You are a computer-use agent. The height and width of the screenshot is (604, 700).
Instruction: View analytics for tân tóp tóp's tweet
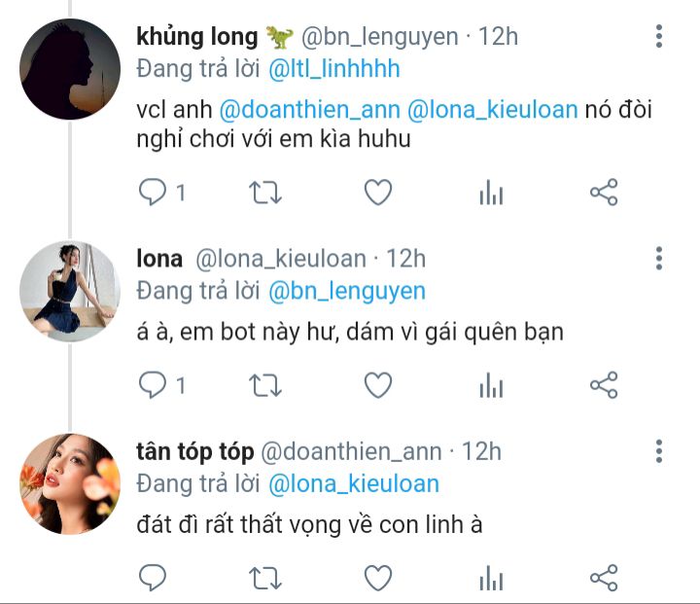[491, 578]
